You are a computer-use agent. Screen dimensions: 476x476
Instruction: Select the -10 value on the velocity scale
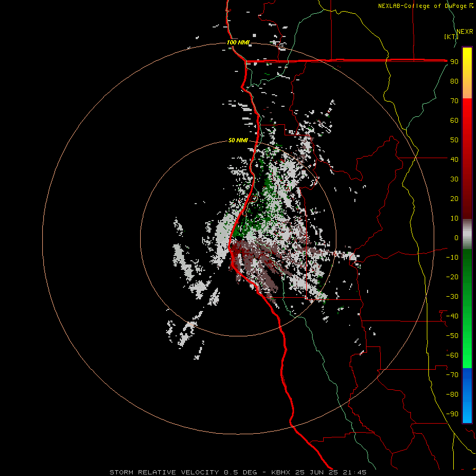(x=452, y=258)
